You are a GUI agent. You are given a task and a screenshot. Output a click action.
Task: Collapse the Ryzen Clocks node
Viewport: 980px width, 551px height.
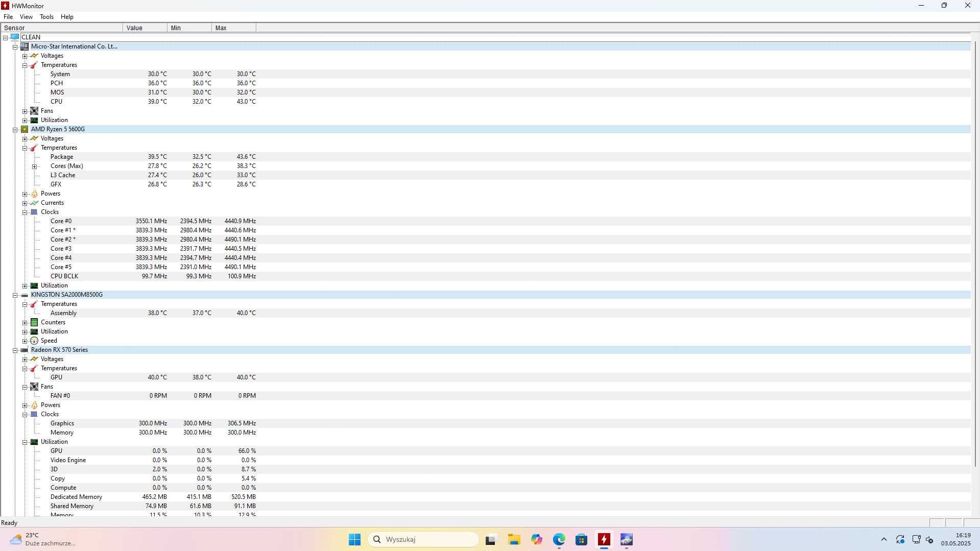pos(25,212)
